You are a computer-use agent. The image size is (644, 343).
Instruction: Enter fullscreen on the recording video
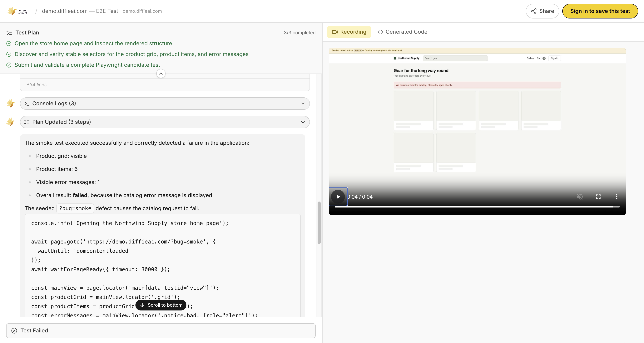pos(598,197)
